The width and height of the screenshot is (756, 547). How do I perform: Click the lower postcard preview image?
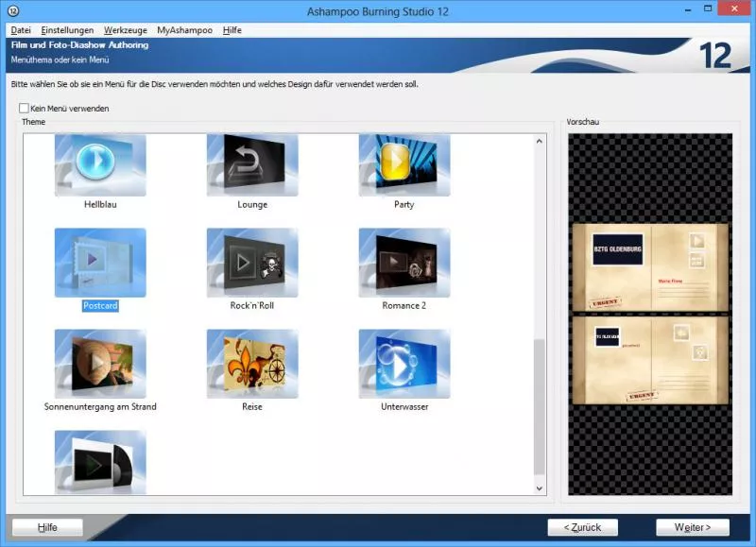[x=650, y=360]
